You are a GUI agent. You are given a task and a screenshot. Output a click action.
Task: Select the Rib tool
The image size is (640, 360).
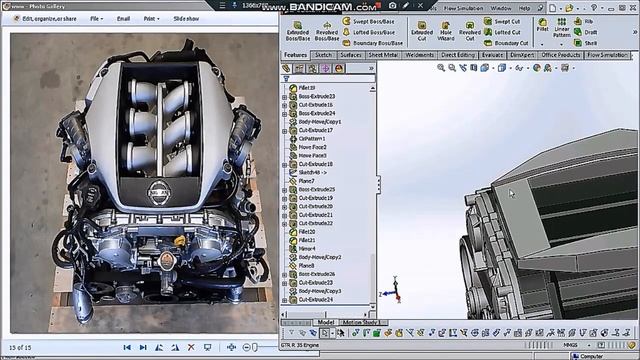pyautogui.click(x=583, y=21)
